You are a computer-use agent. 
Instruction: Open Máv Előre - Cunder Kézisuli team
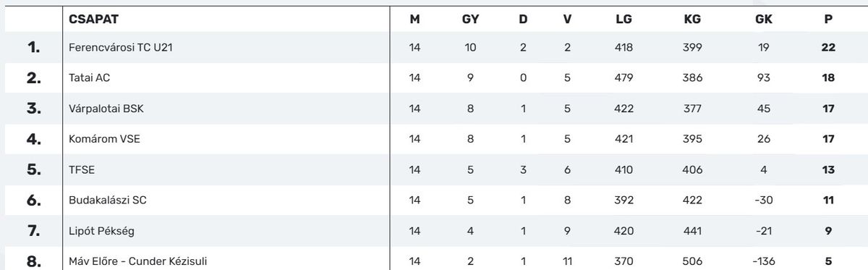point(142,261)
